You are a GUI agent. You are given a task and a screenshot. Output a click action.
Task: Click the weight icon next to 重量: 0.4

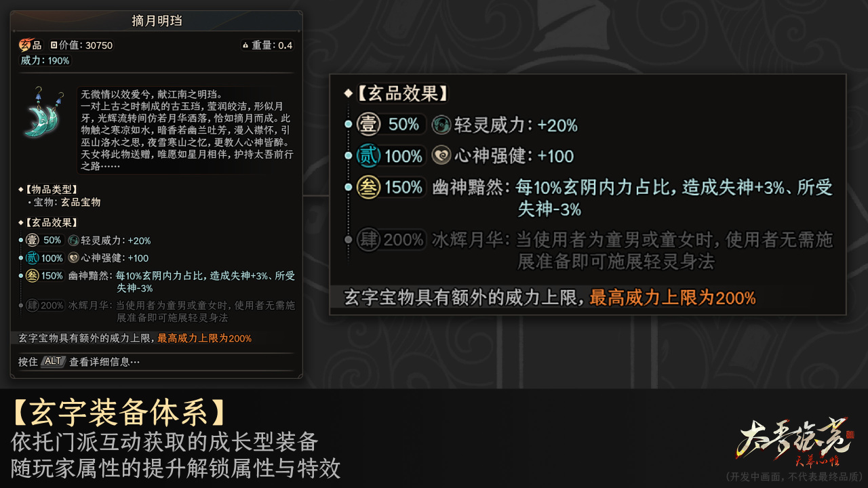click(245, 45)
